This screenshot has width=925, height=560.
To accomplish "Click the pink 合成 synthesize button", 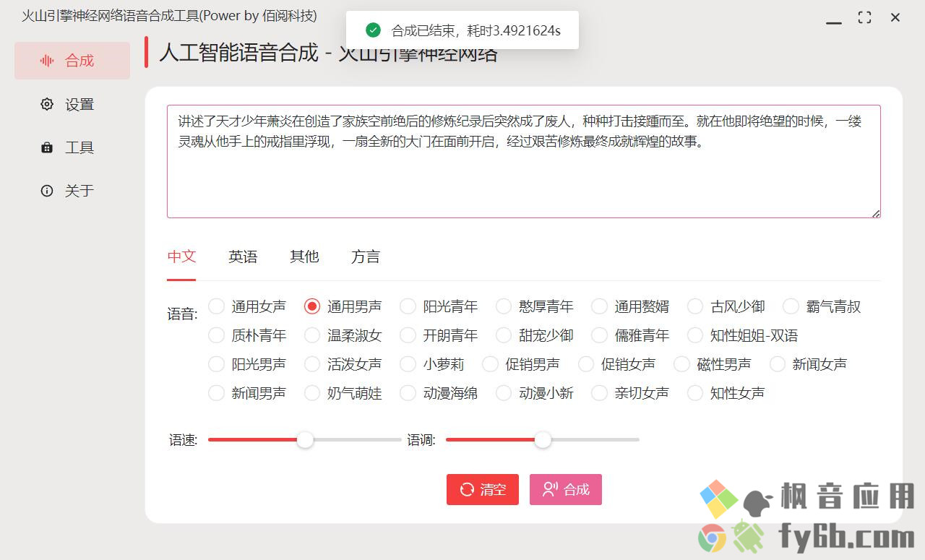I will tap(566, 489).
